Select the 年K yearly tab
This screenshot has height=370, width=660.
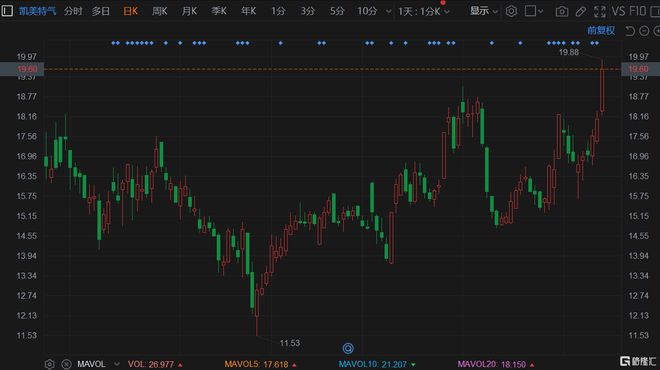coord(248,11)
